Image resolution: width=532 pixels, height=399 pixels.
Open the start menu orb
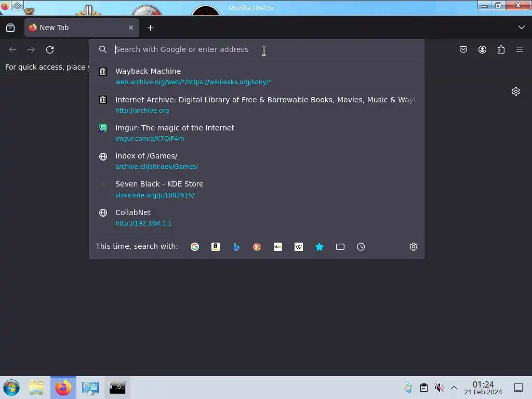[11, 388]
